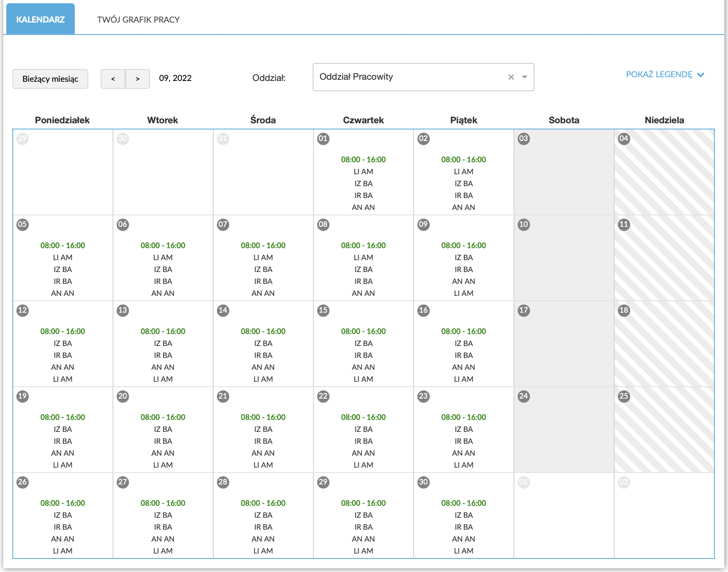Select day 30 badge on Friday in last row
Screen dimensions: 728x572
[424, 482]
